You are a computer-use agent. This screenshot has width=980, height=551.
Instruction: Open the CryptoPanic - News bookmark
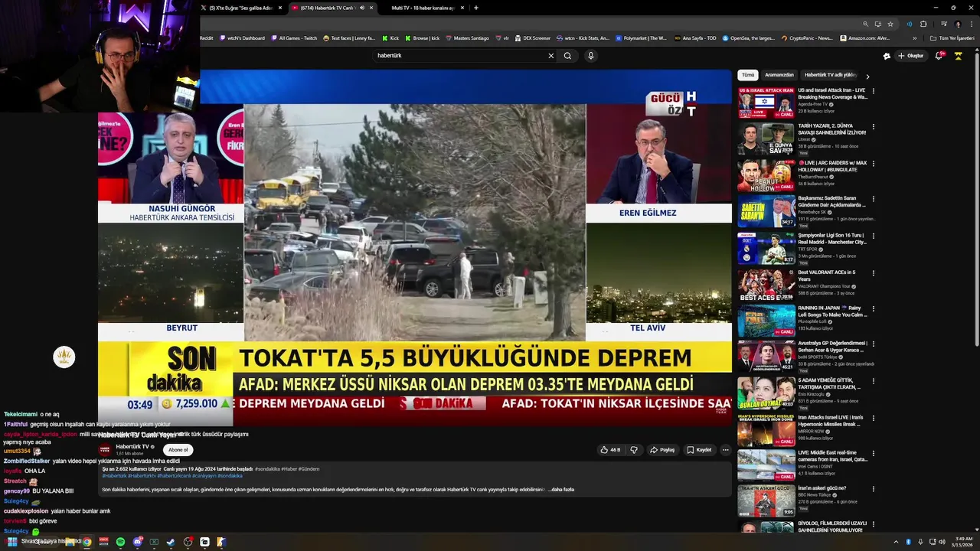coord(807,38)
